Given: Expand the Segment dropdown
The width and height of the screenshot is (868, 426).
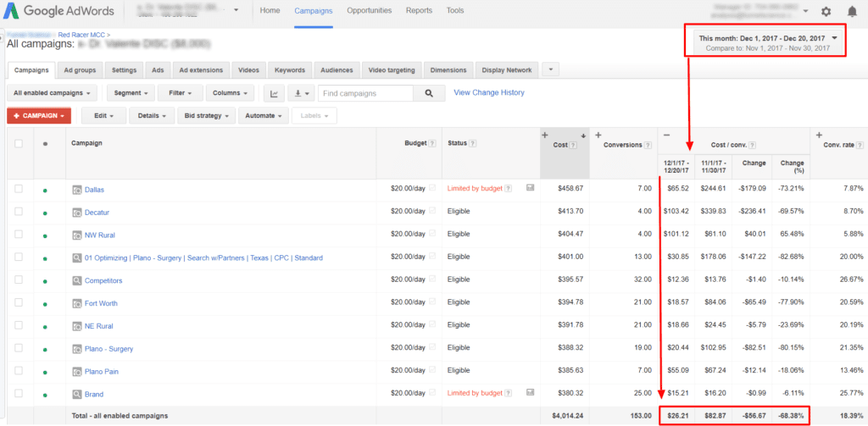Looking at the screenshot, I should coord(131,93).
